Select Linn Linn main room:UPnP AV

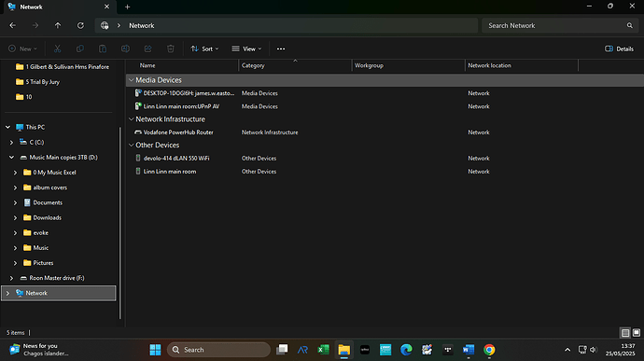click(x=181, y=106)
